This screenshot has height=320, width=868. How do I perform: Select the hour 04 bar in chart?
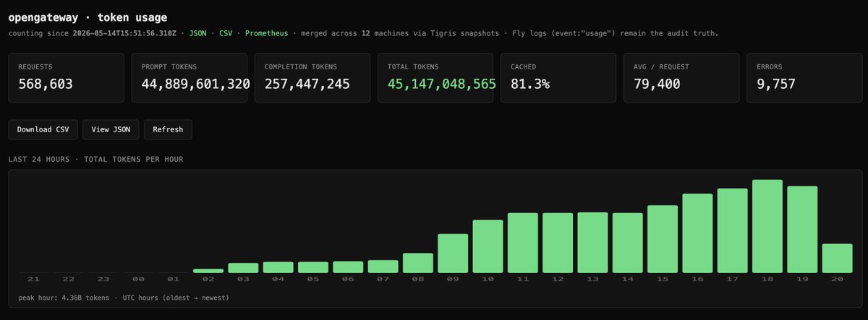click(278, 267)
